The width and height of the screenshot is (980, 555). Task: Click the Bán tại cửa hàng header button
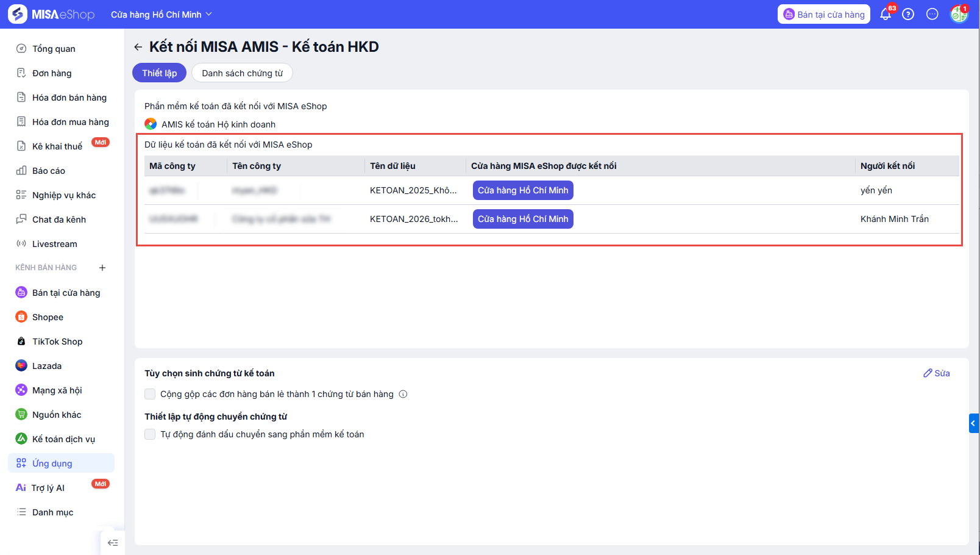[824, 14]
